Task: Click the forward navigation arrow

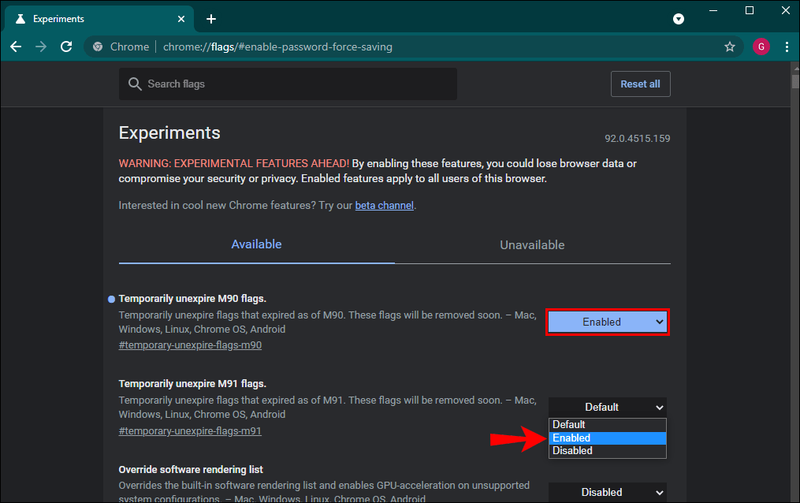Action: 41,47
